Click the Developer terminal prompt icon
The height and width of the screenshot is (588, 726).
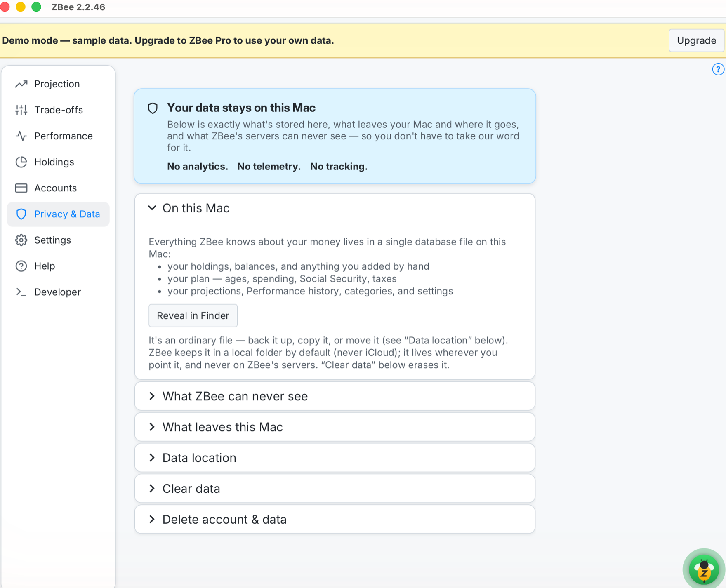(x=21, y=292)
